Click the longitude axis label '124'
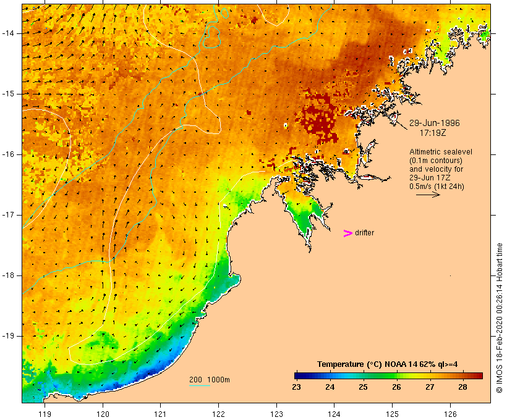The height and width of the screenshot is (420, 507). tap(334, 414)
